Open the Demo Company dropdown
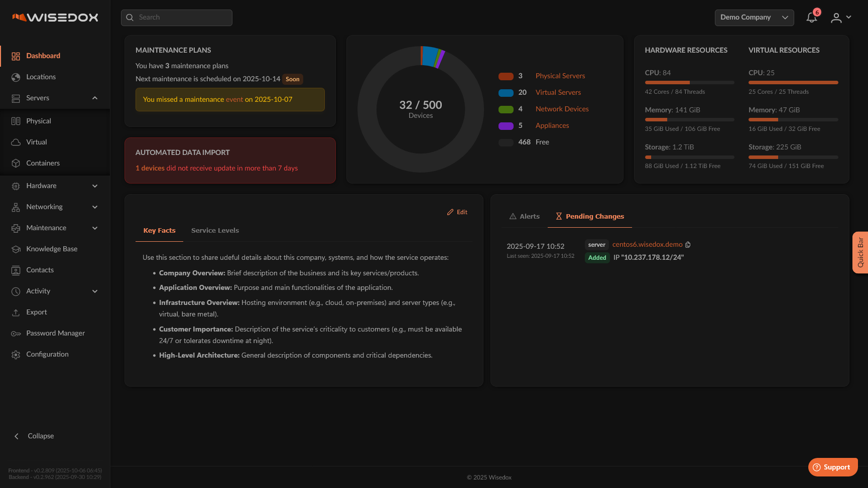The width and height of the screenshot is (868, 488). (754, 18)
